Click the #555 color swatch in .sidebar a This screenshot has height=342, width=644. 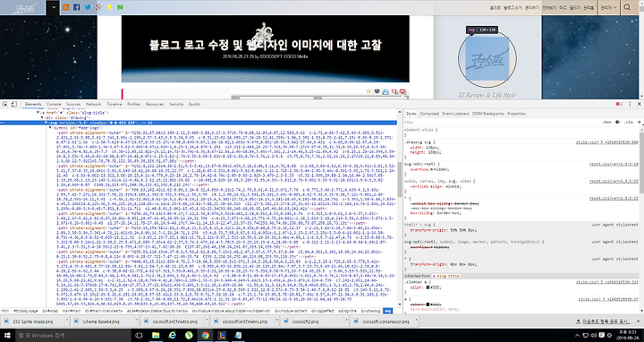pos(428,287)
